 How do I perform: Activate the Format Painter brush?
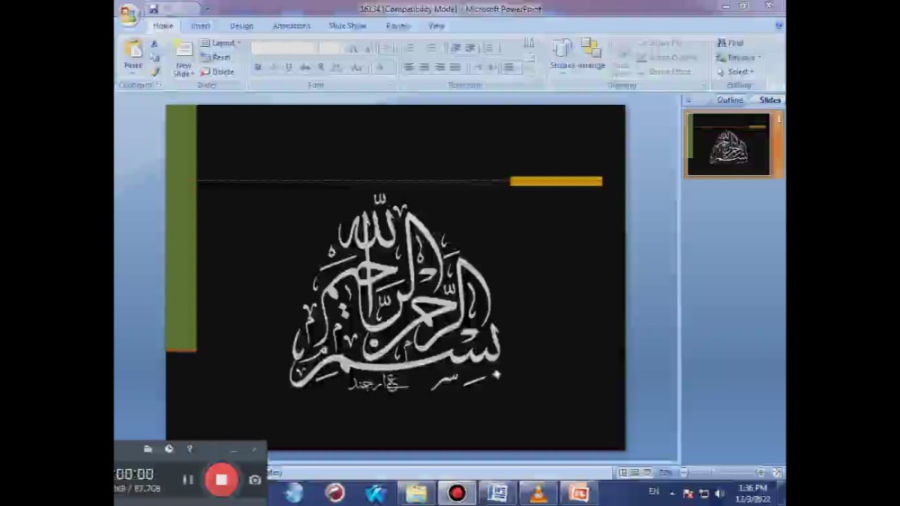click(x=154, y=72)
